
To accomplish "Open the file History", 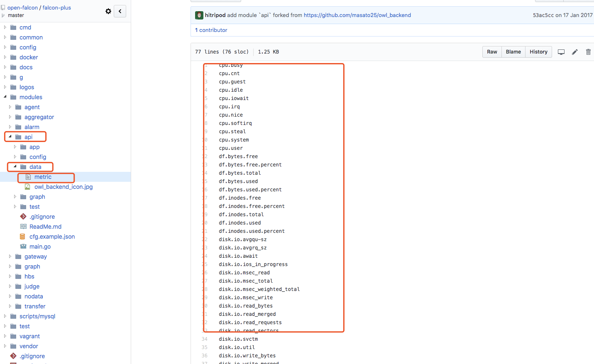I will click(538, 52).
